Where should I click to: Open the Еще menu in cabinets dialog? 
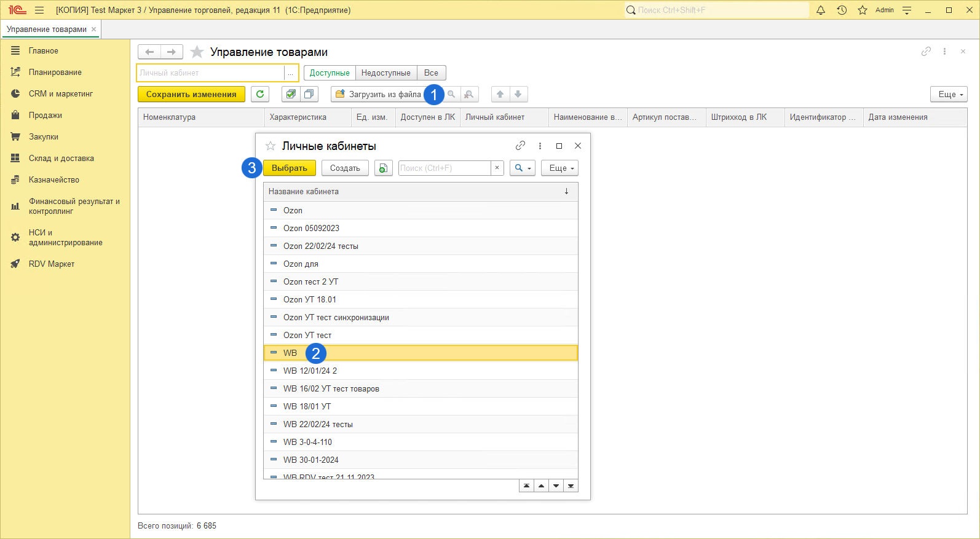click(x=559, y=168)
